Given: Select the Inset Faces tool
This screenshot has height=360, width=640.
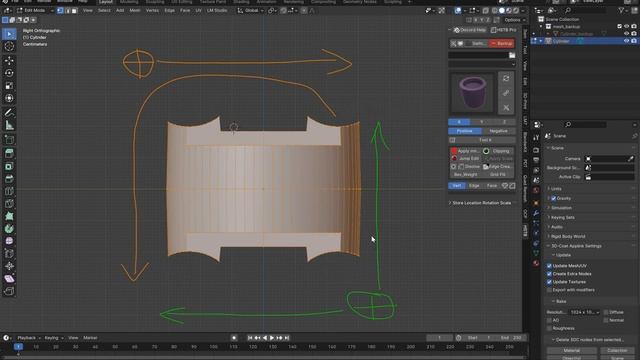Looking at the screenshot, I should [9, 166].
